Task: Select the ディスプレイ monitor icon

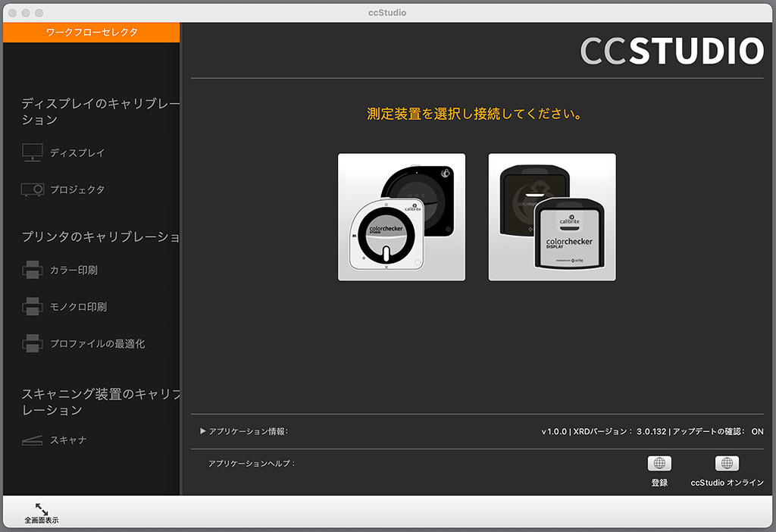Action: [x=33, y=152]
